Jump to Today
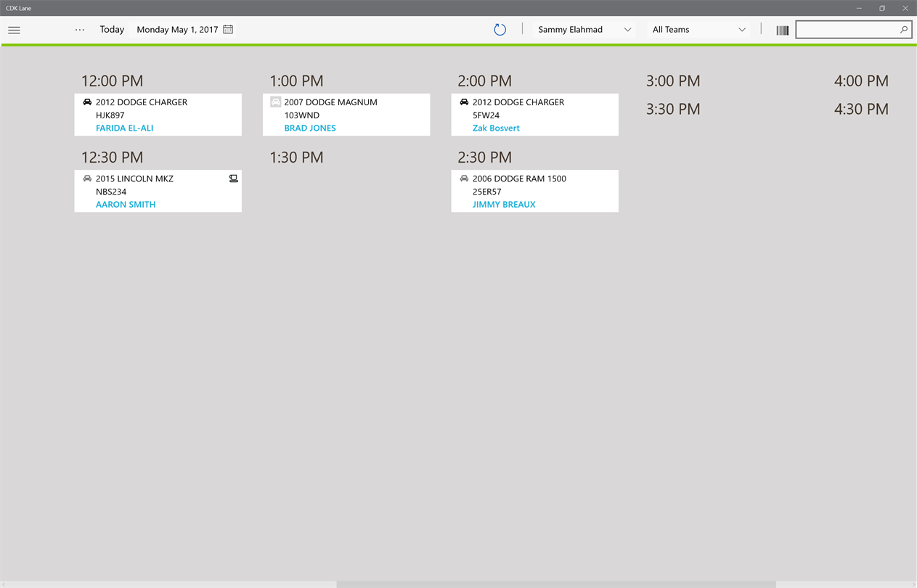The height and width of the screenshot is (588, 917). [x=112, y=30]
